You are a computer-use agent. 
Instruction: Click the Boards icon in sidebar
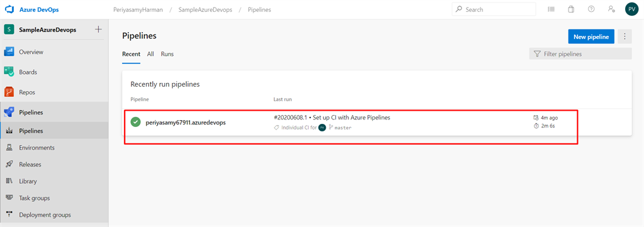pyautogui.click(x=9, y=72)
